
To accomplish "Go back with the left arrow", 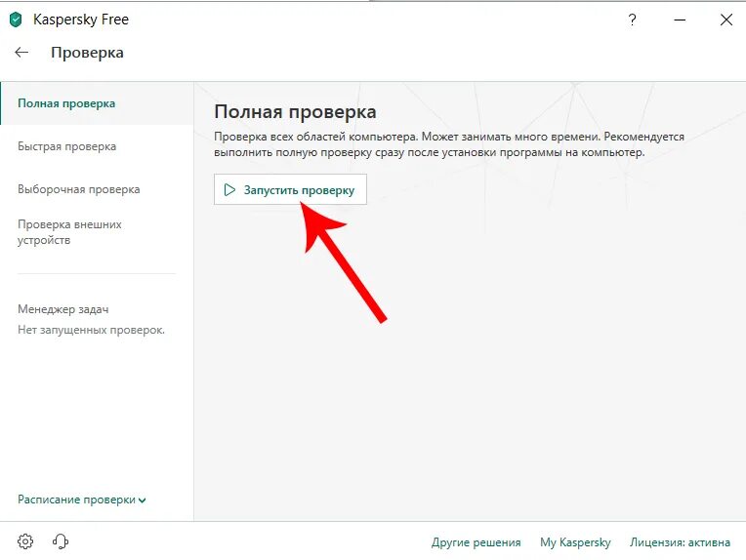I will (x=21, y=53).
